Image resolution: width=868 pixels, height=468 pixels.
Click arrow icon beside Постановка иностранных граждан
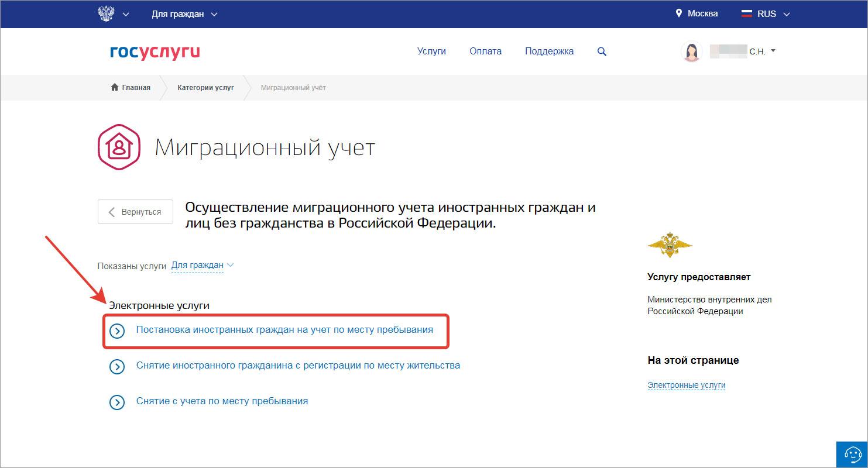(117, 331)
